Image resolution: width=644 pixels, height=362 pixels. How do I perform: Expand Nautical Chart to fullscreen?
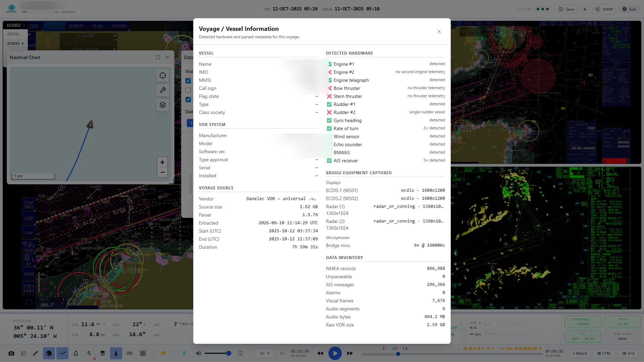158,57
